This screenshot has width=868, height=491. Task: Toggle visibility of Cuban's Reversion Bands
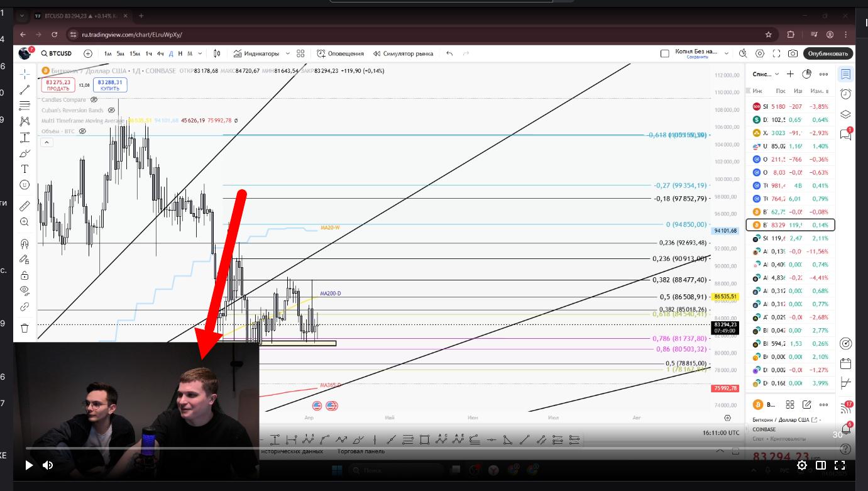(x=111, y=110)
